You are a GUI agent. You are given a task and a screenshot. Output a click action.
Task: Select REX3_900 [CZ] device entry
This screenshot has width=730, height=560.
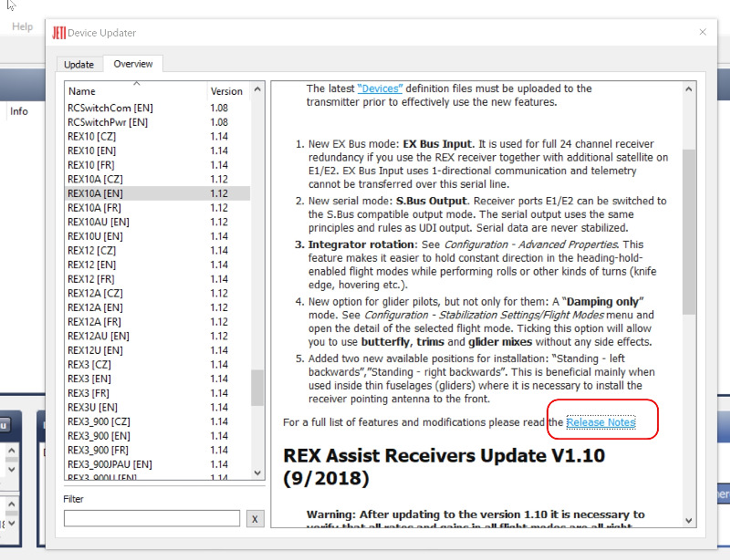(x=157, y=421)
